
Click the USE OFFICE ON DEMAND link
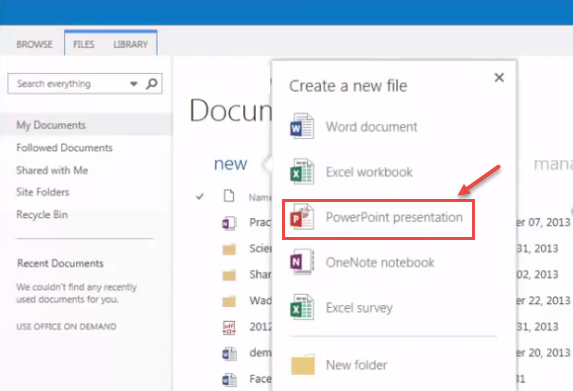(66, 327)
